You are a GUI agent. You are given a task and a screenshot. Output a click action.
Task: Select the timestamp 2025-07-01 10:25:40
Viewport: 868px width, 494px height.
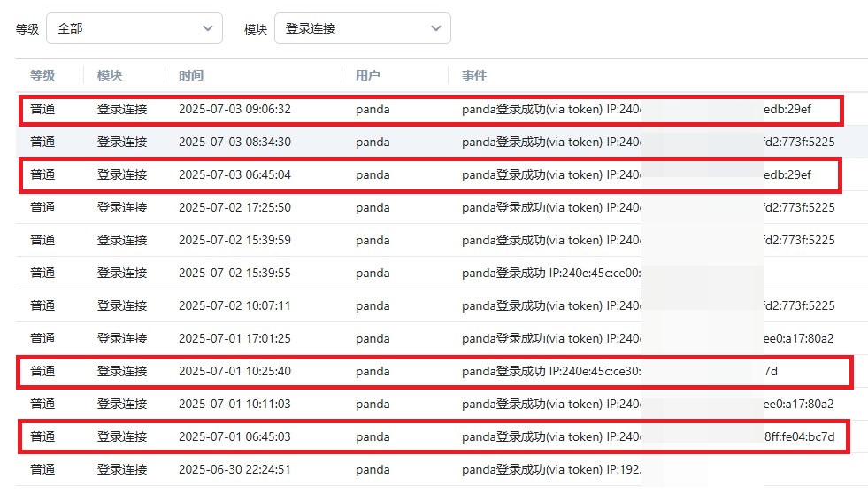(234, 370)
